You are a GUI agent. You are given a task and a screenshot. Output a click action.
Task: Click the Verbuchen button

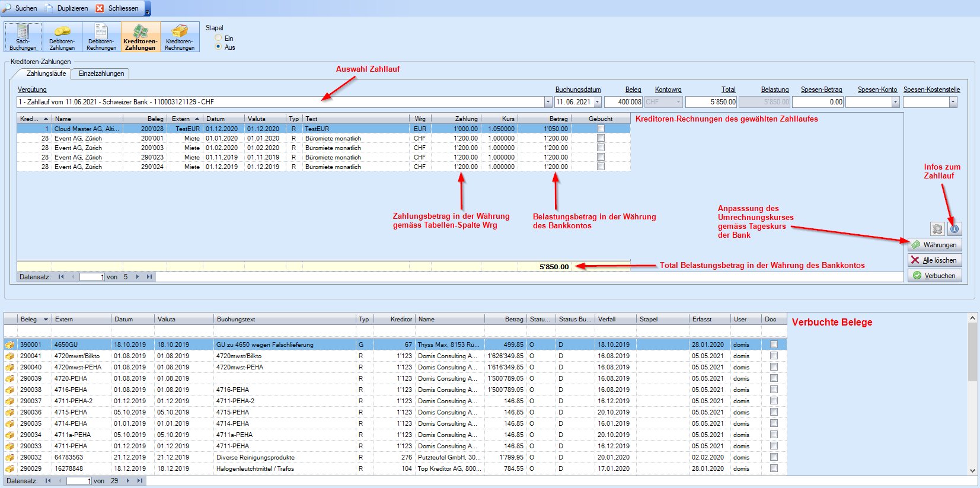click(934, 276)
